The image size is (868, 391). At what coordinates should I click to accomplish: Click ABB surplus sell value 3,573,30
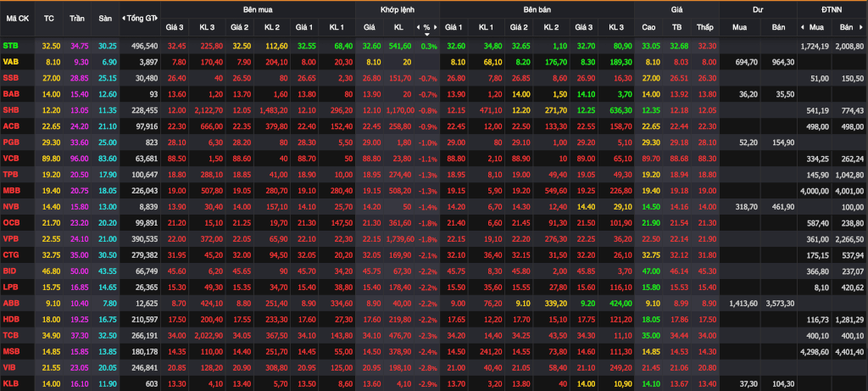coord(778,303)
